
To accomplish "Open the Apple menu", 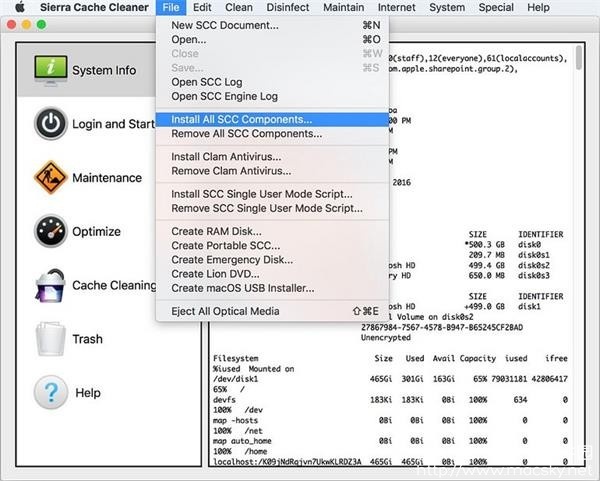I will (x=19, y=7).
